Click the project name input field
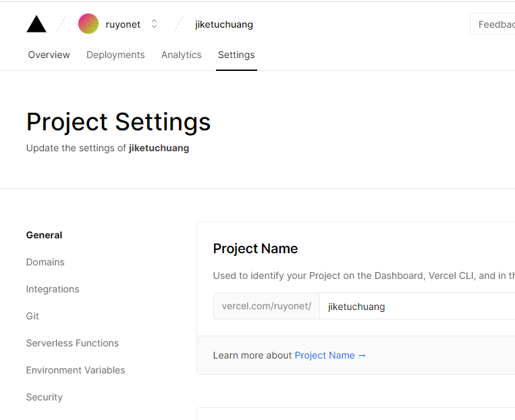515x420 pixels. pos(417,307)
